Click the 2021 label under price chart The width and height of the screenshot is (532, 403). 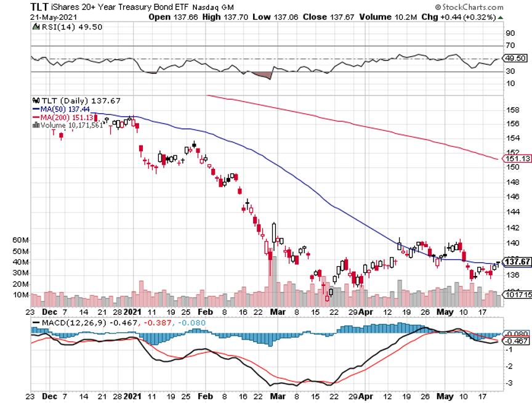pos(132,312)
